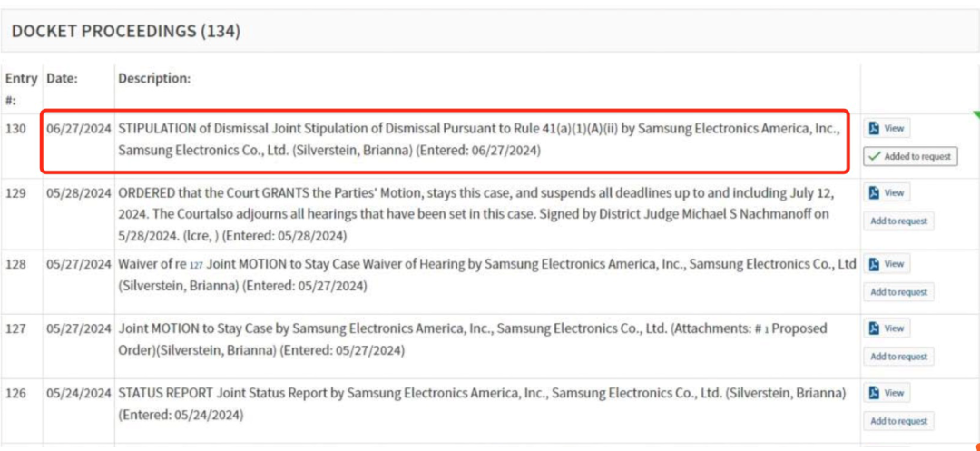Click the 'Date:' column header

pyautogui.click(x=62, y=79)
